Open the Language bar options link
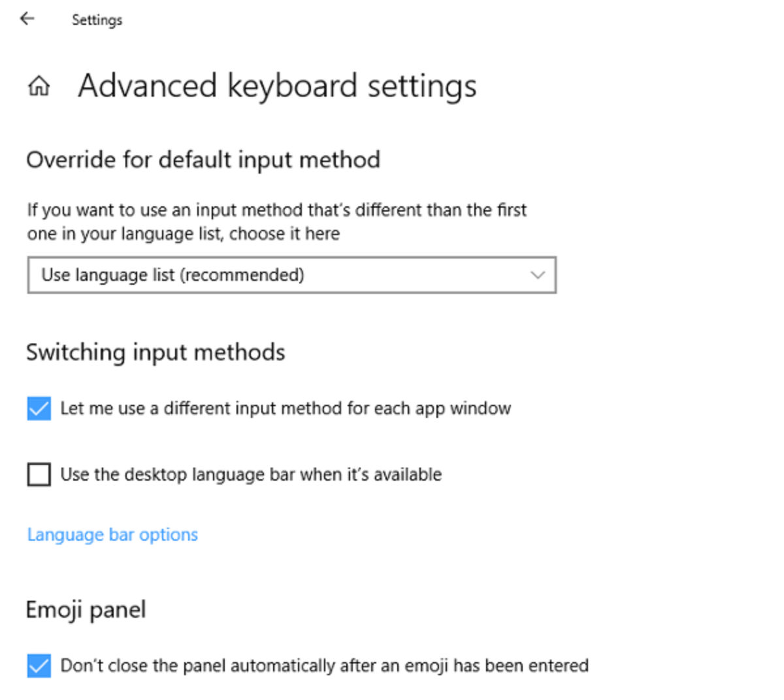This screenshot has height=700, width=784. [112, 535]
